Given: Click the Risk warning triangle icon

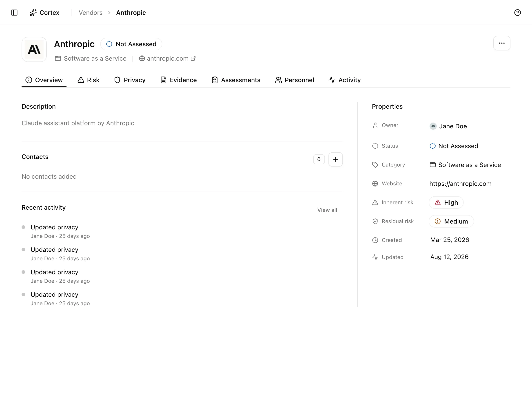Looking at the screenshot, I should [x=81, y=80].
